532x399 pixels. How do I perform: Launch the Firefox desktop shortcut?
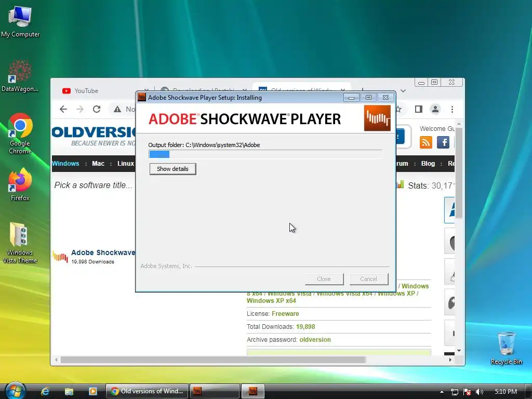click(x=20, y=184)
